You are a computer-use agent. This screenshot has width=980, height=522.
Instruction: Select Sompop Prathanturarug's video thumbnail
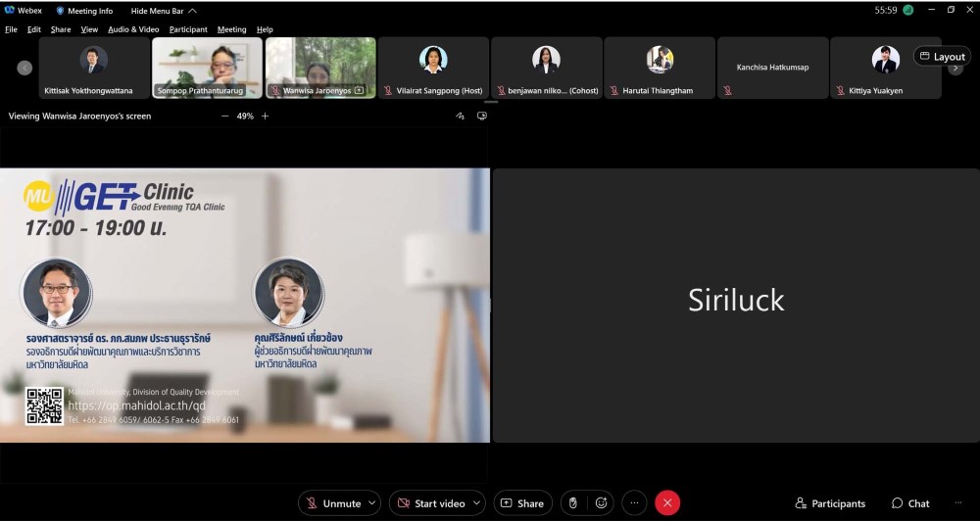(x=208, y=67)
